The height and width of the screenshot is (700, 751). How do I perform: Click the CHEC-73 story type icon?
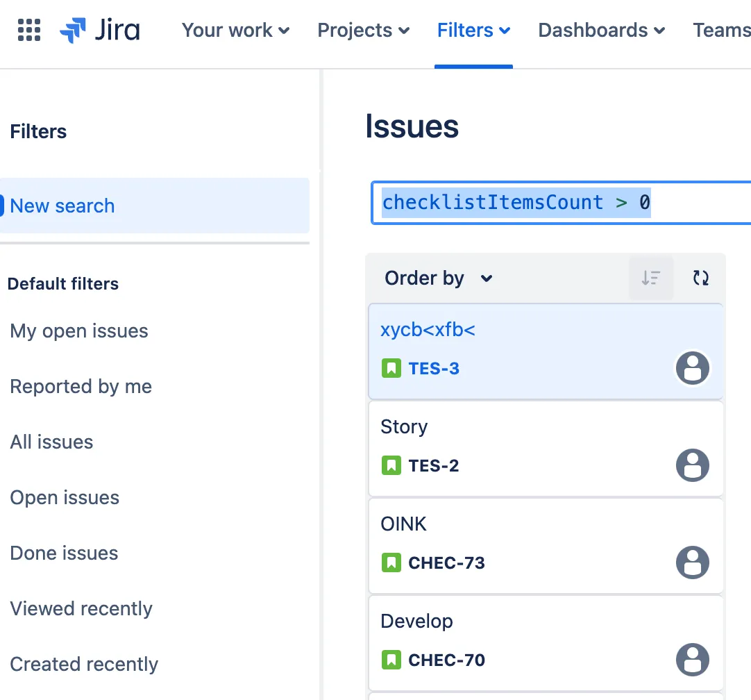click(x=391, y=562)
